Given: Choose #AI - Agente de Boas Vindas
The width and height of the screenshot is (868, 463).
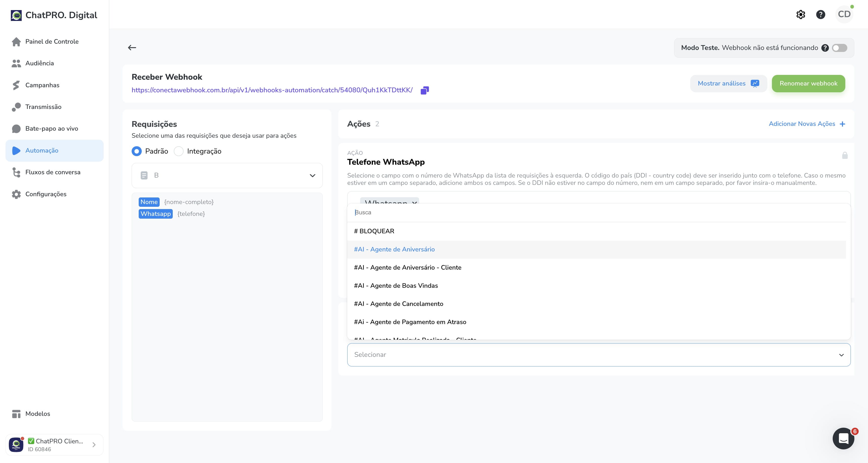Looking at the screenshot, I should [x=596, y=286].
